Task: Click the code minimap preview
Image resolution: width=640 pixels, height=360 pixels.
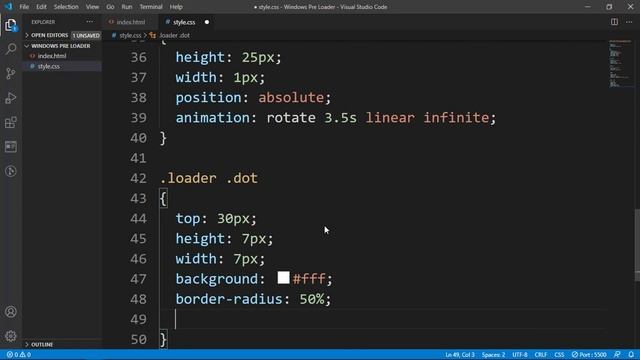Action: click(x=620, y=63)
